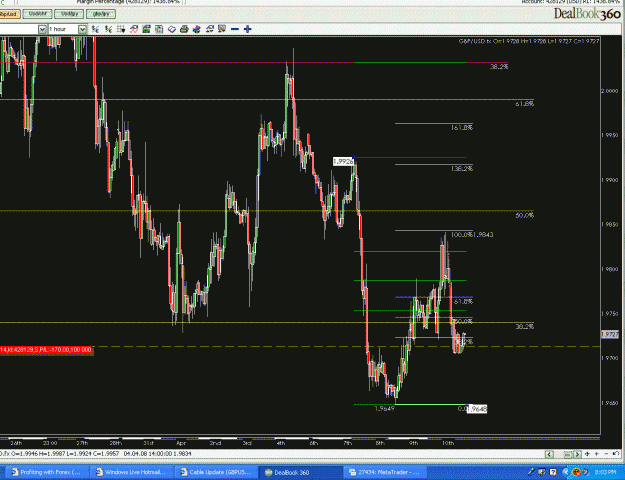Screen dimensions: 625x480
Task: Switch to the orange Gbpusd chart tab
Action: [9, 14]
